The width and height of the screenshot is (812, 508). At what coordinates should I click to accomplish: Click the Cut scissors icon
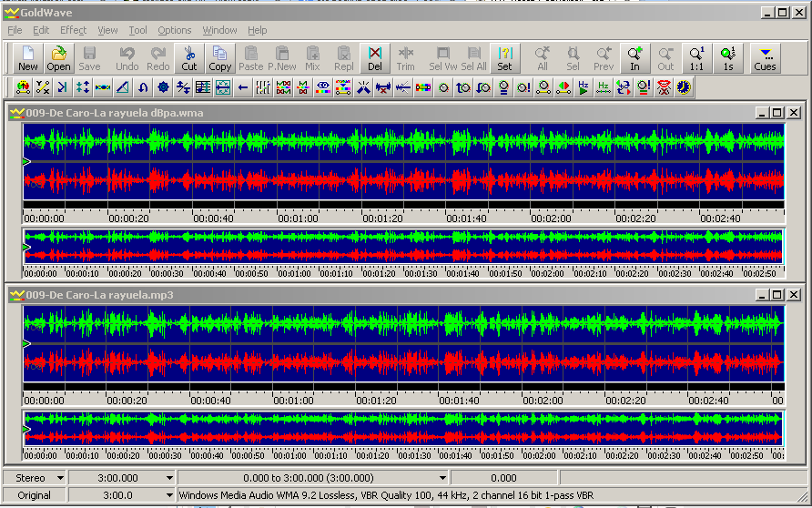pos(189,58)
